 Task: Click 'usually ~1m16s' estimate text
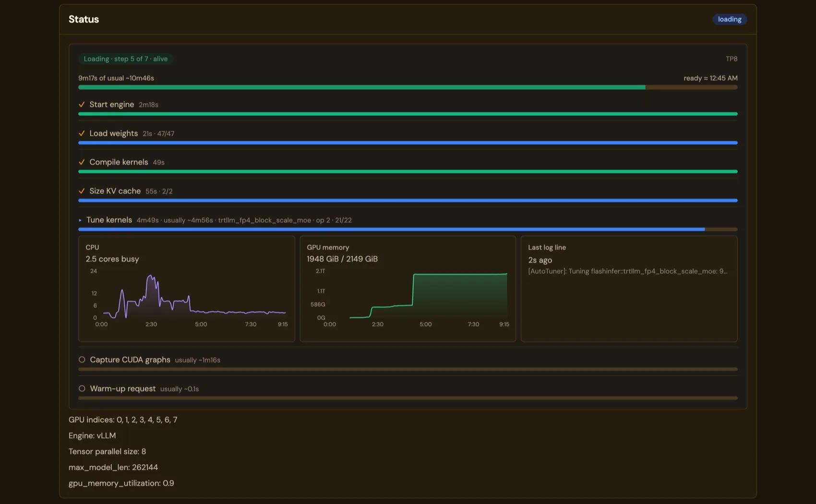click(198, 360)
